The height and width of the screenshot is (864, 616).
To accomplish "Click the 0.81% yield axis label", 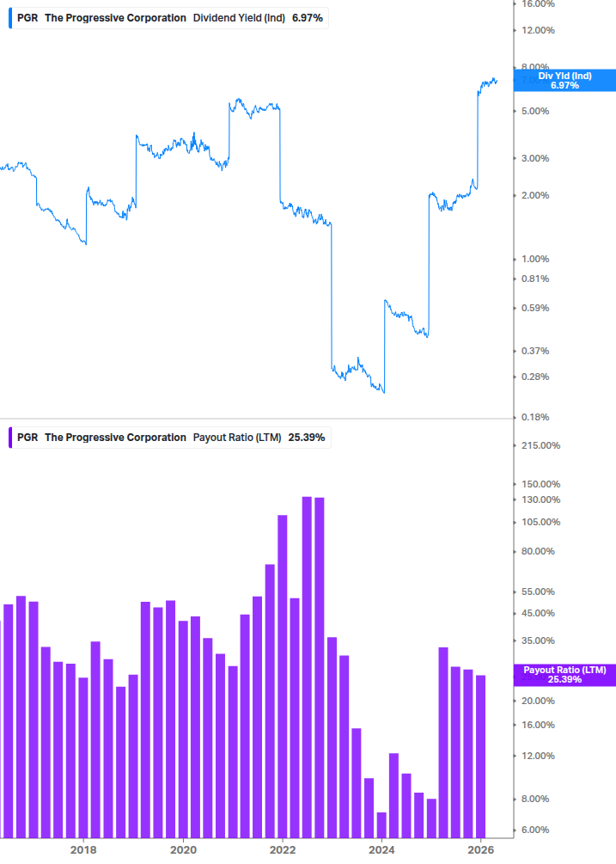I will 535,279.
